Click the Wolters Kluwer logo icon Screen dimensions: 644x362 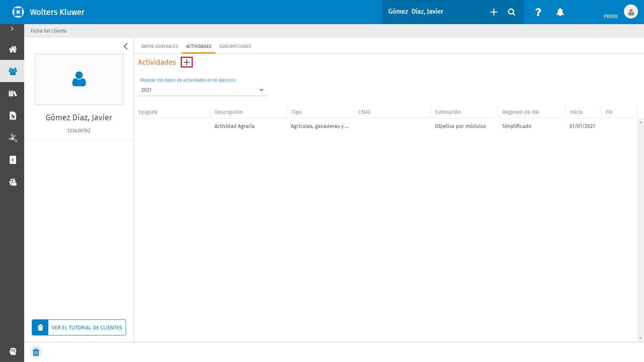point(18,12)
